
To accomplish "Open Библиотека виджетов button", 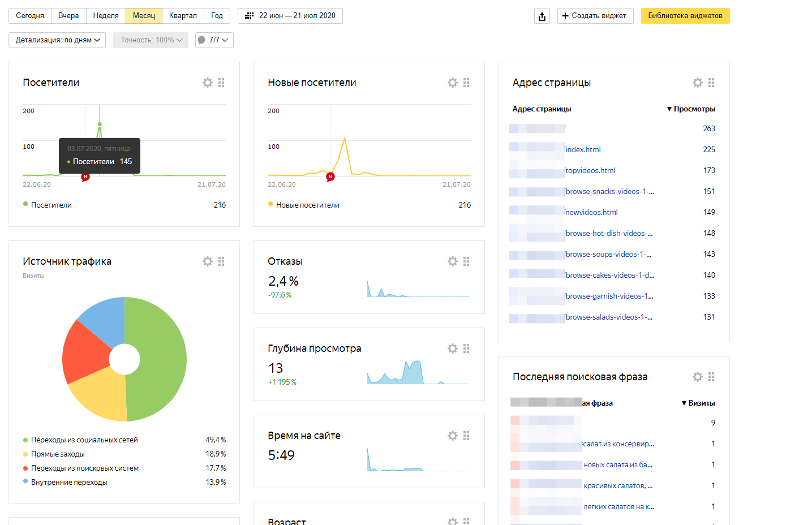I will [685, 16].
